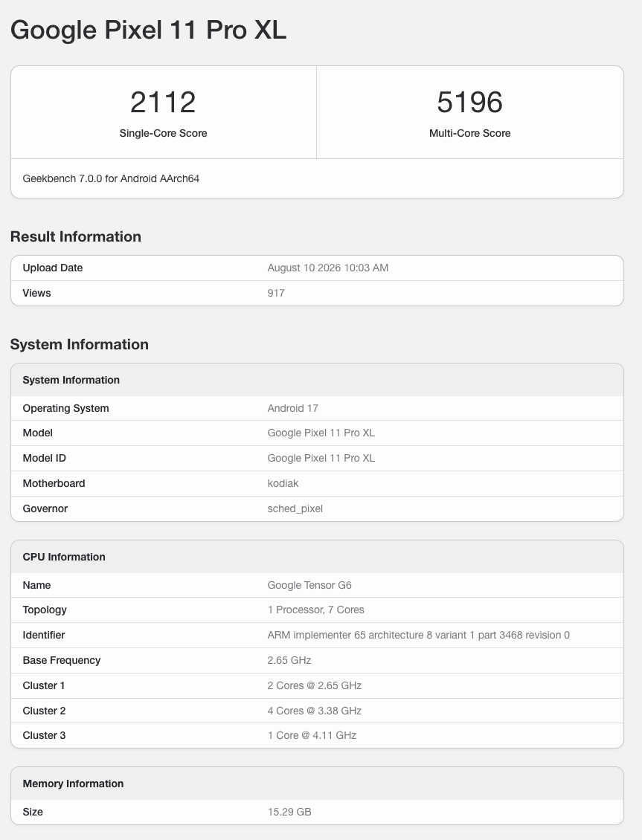Select the sched_pixel governor value
This screenshot has height=840, width=642.
click(x=295, y=508)
